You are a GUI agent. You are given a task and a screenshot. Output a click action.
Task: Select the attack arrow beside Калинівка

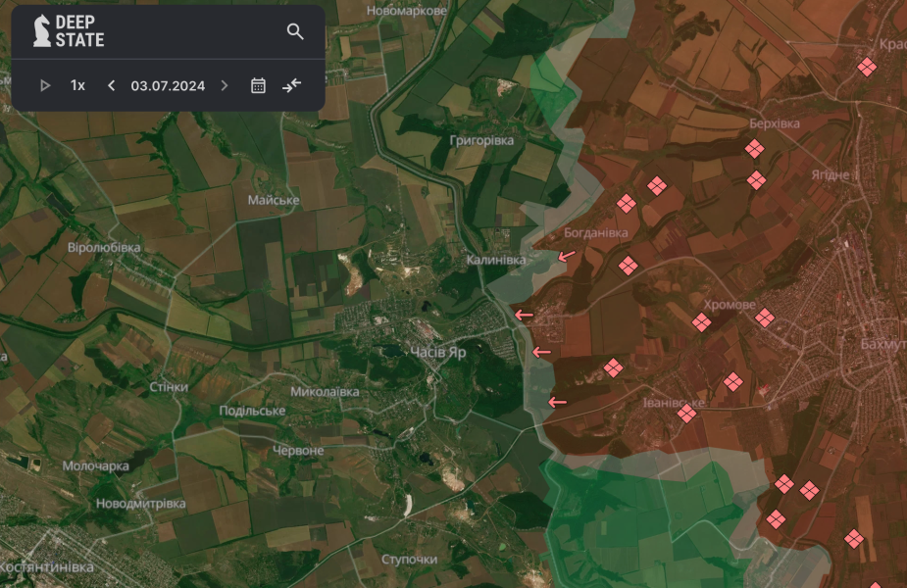[567, 256]
